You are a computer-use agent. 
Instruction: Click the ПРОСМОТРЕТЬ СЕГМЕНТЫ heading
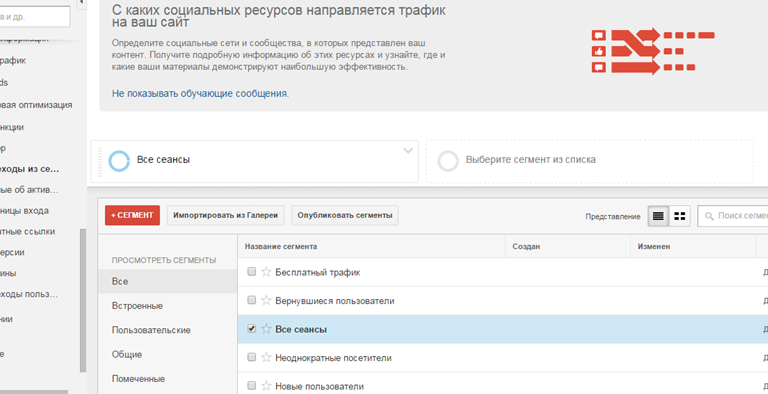click(x=164, y=260)
